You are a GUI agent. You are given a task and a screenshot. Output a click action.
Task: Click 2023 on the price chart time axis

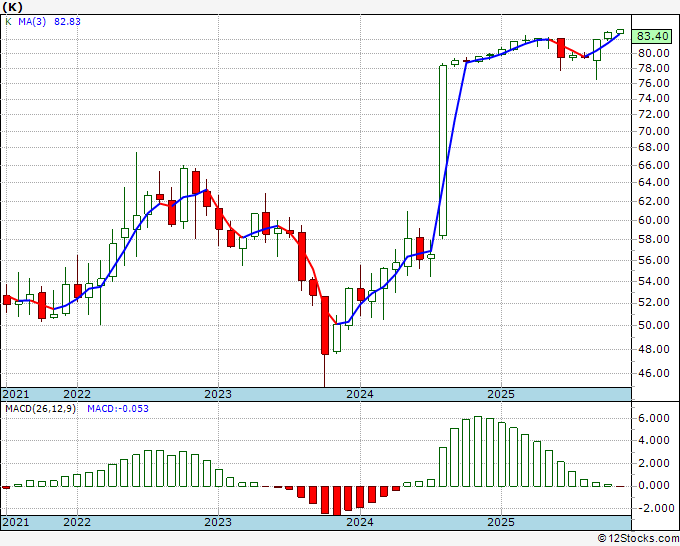[218, 394]
